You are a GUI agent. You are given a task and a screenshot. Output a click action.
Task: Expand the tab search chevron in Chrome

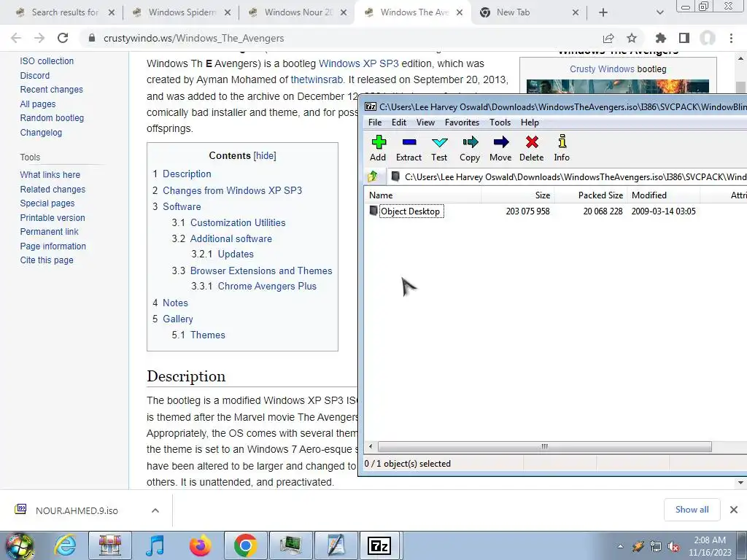659,12
